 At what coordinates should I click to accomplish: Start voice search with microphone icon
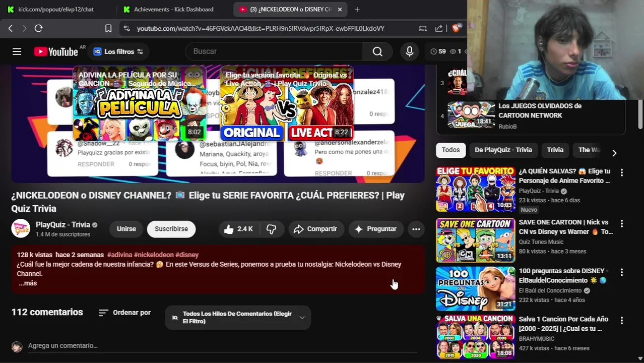(x=409, y=51)
